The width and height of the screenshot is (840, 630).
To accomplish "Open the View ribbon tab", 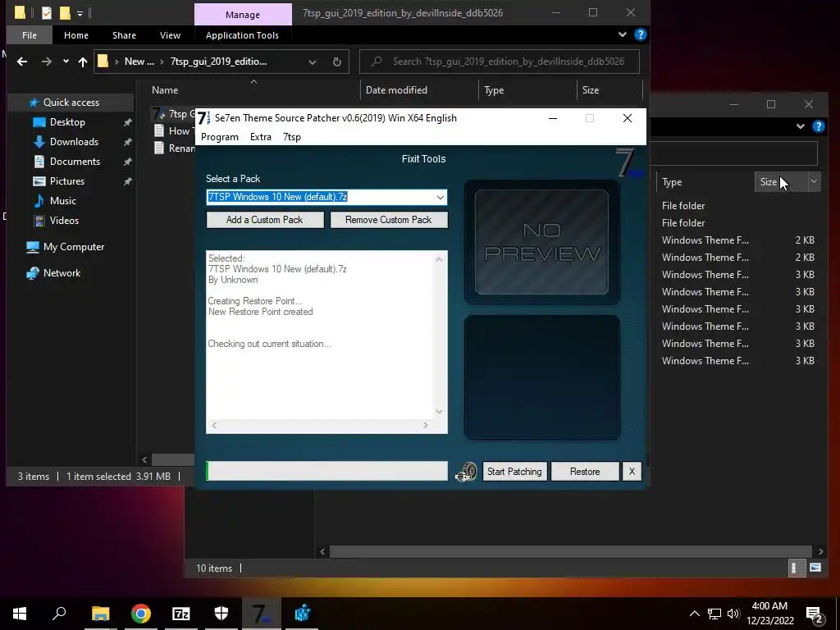I will (170, 34).
